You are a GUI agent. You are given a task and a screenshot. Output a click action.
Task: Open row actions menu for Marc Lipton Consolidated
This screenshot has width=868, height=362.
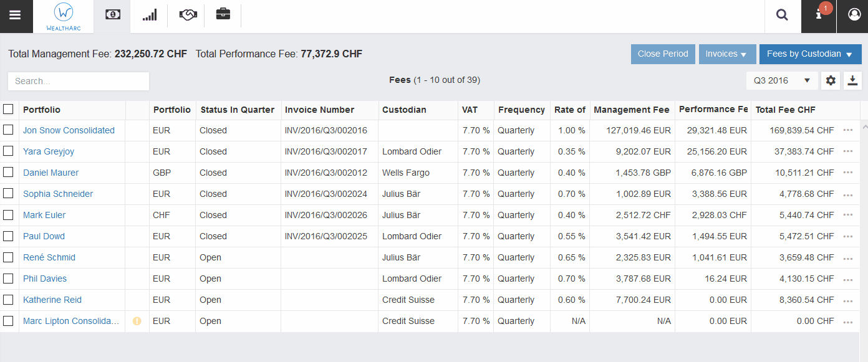(847, 322)
